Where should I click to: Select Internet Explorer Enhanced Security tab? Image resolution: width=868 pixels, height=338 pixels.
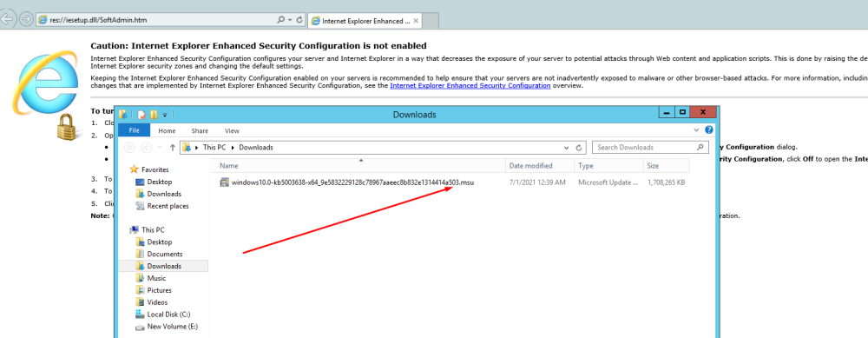(x=365, y=21)
